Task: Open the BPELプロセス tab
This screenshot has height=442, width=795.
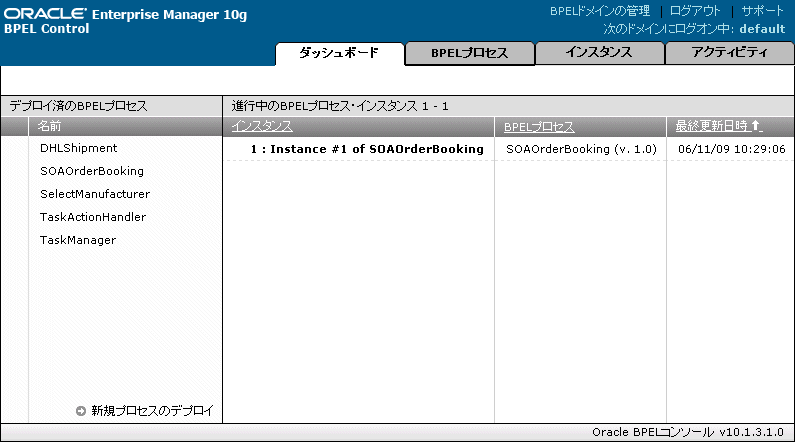Action: click(469, 53)
